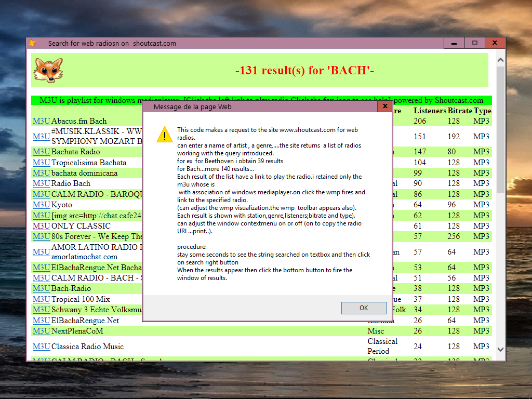Click the M3U link beside bachata dominicana
Screen dimensions: 532x399
tap(42, 173)
